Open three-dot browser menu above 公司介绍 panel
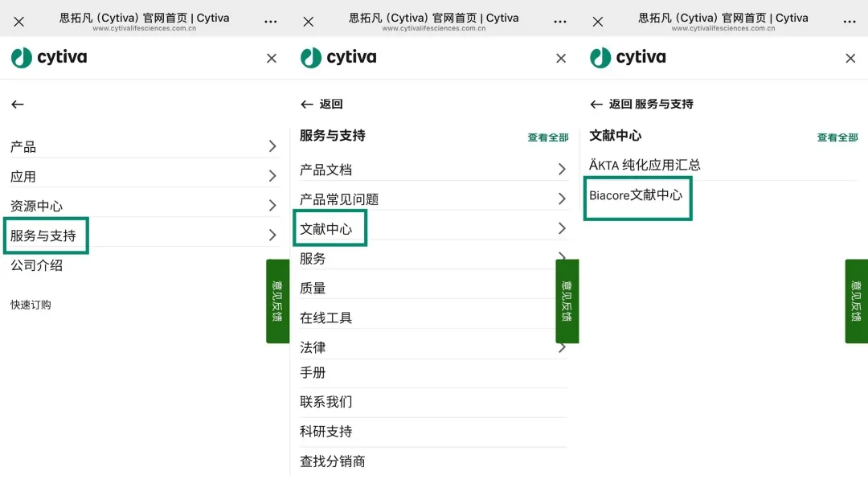868x504 pixels. [x=271, y=22]
